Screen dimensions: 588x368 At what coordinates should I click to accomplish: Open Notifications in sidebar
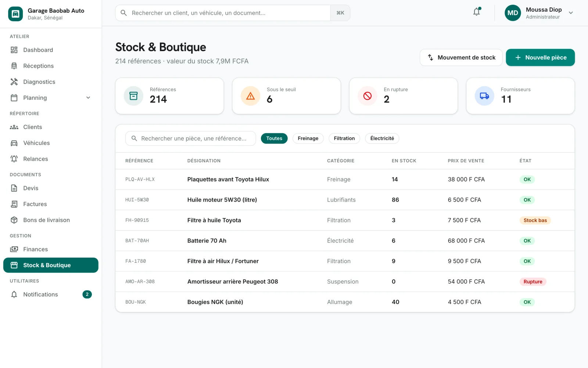51,294
